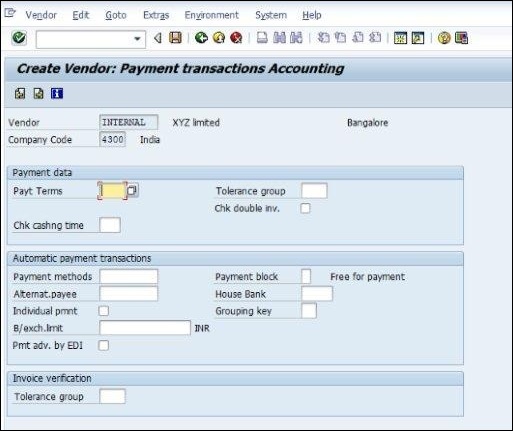This screenshot has width=513, height=431.
Task: Click the red Cancel icon
Action: tap(236, 38)
